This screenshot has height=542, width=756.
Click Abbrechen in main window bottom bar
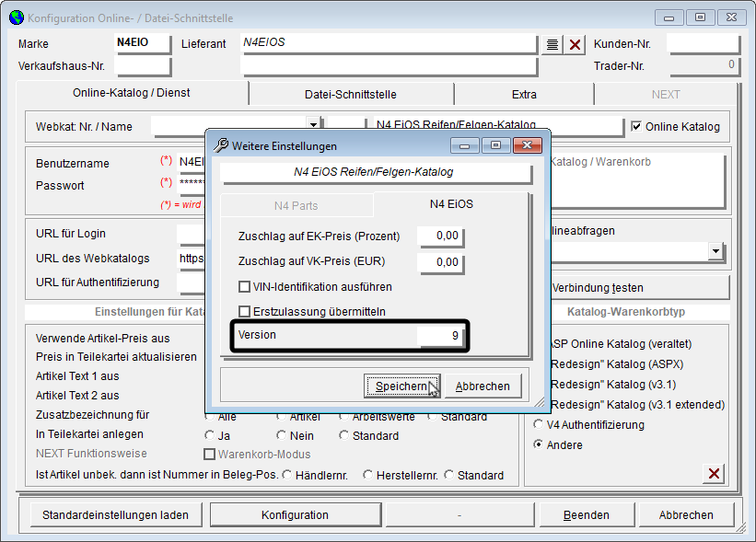(686, 515)
